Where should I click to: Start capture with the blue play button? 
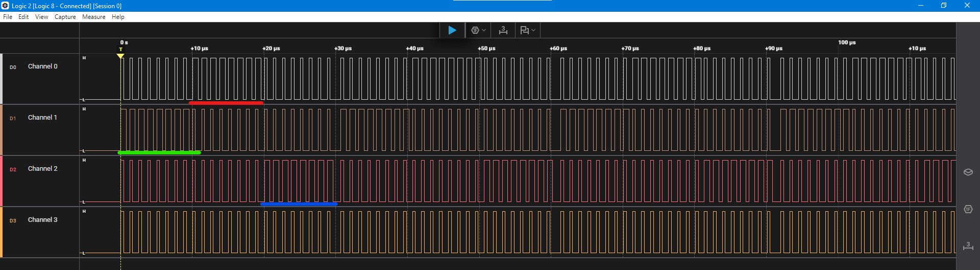(452, 30)
